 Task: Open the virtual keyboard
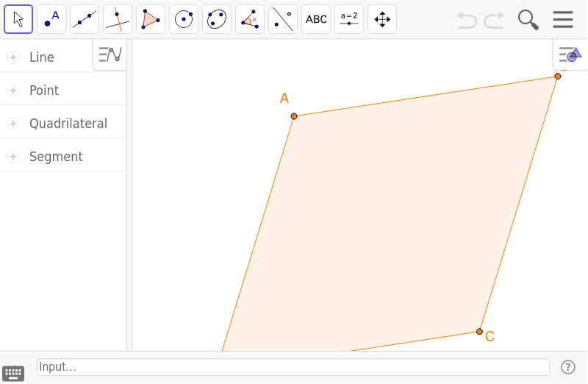pyautogui.click(x=13, y=373)
